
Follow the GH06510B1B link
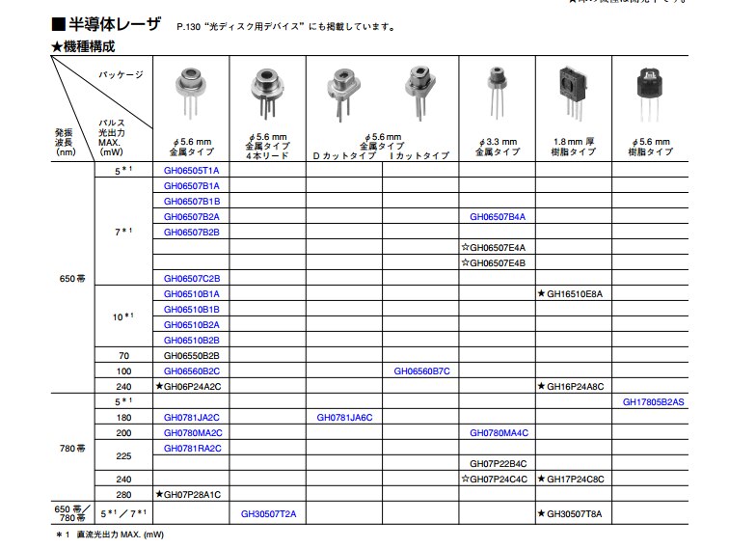tap(191, 309)
